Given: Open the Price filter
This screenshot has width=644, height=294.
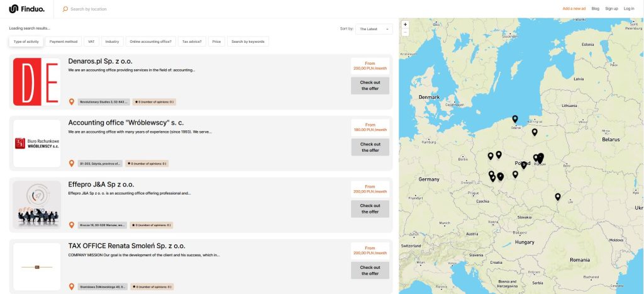Looking at the screenshot, I should click(x=216, y=42).
